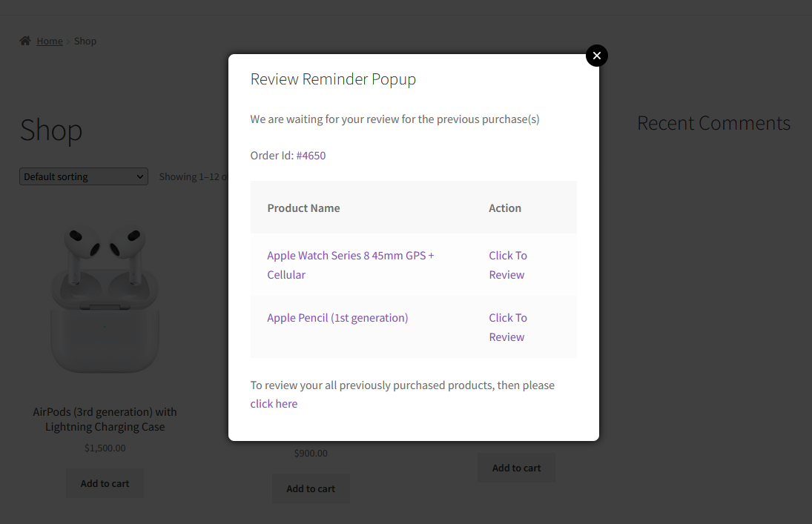Click To Review the Apple Pencil

pyautogui.click(x=507, y=327)
